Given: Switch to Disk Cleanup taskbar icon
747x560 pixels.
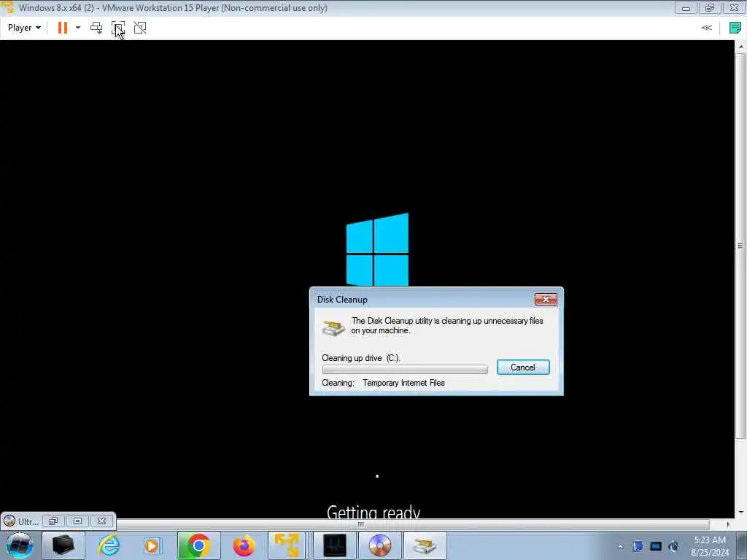Looking at the screenshot, I should click(425, 545).
